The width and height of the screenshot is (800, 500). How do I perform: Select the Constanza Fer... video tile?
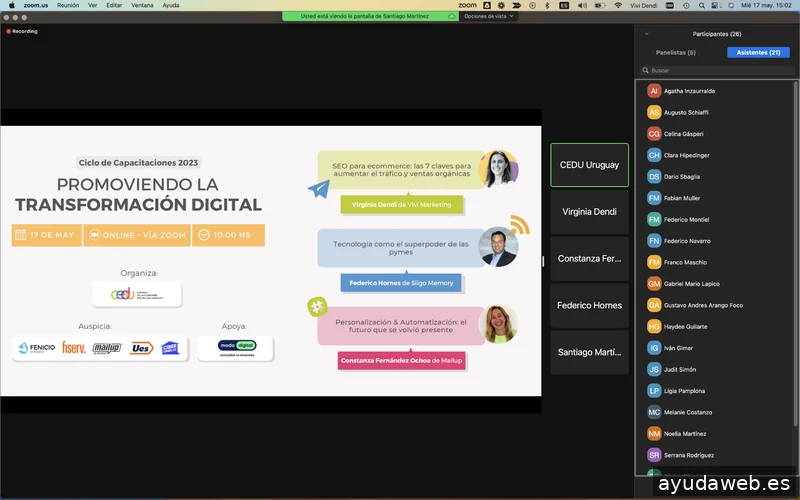[x=589, y=259]
